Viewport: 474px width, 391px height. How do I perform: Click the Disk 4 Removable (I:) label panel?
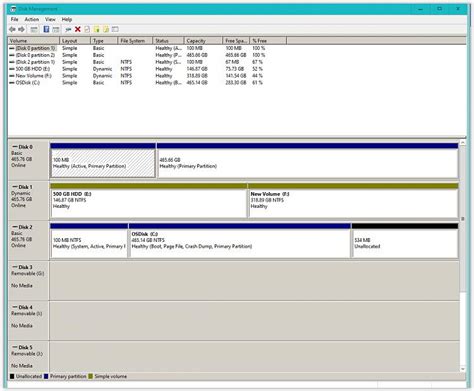pos(29,320)
